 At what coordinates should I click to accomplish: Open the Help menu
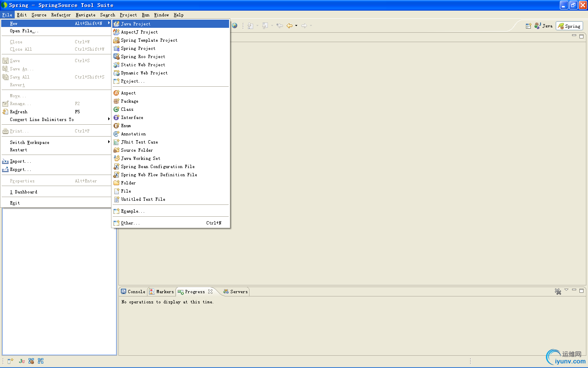pyautogui.click(x=178, y=15)
